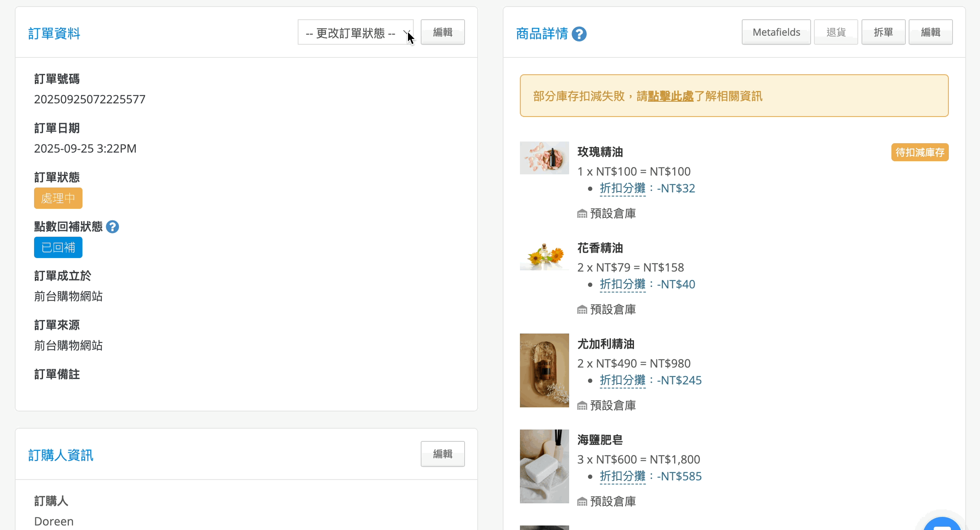The image size is (980, 530).
Task: Click the 處理中 order status badge
Action: (x=58, y=198)
